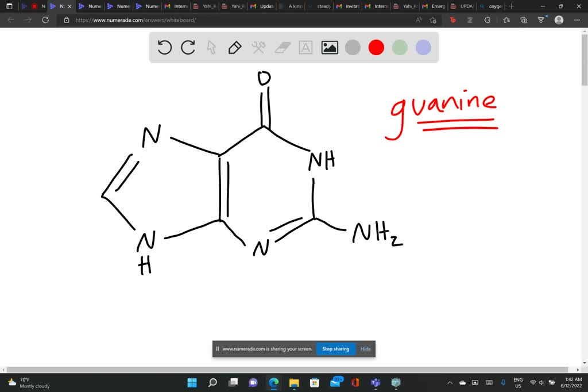The height and width of the screenshot is (392, 588).
Task: Switch to the green drawing color
Action: 399,48
